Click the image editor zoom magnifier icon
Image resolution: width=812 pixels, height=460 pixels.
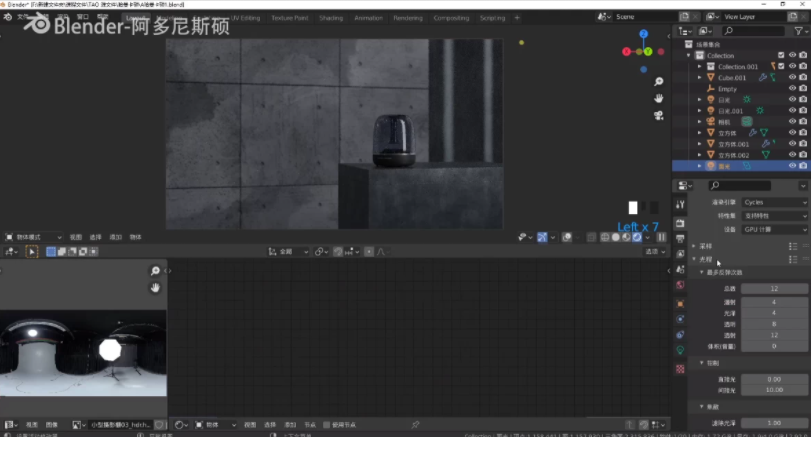(155, 271)
